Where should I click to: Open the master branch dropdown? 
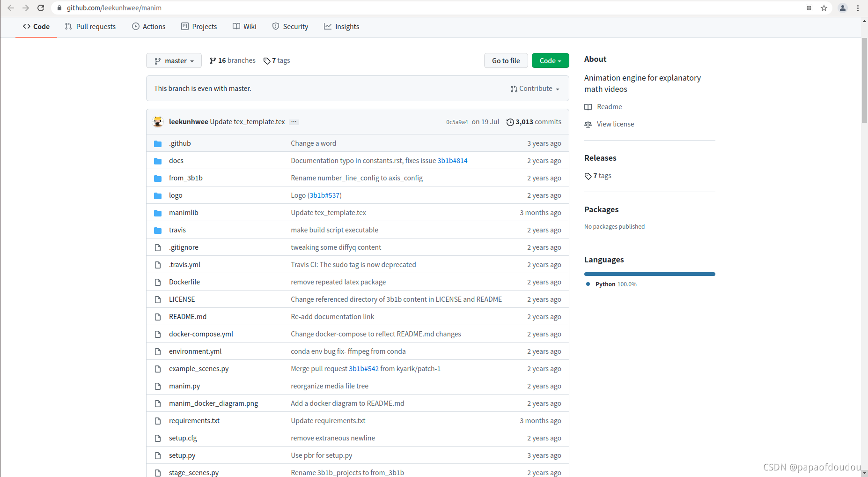(174, 60)
